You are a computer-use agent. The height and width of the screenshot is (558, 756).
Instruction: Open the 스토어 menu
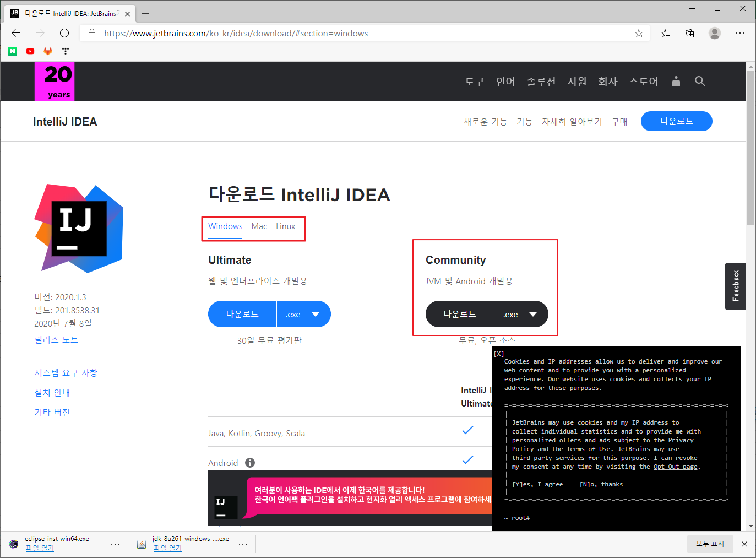[644, 82]
